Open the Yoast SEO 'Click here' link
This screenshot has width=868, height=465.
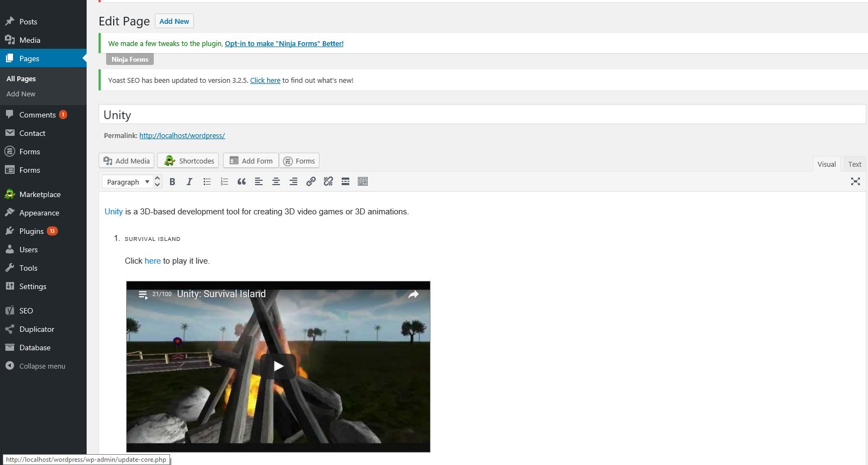coord(265,80)
